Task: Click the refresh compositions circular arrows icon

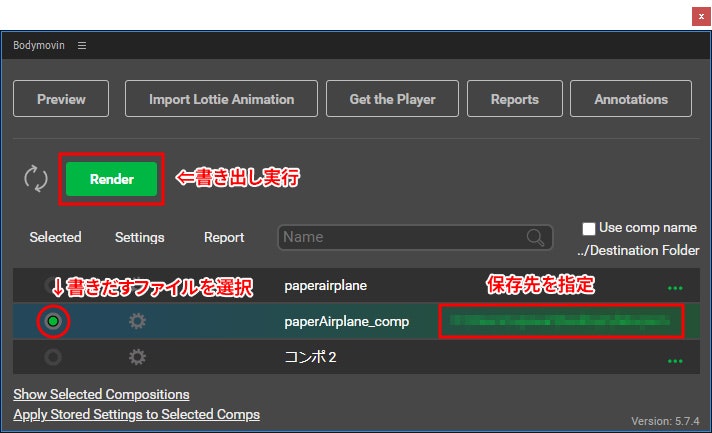Action: click(x=35, y=179)
